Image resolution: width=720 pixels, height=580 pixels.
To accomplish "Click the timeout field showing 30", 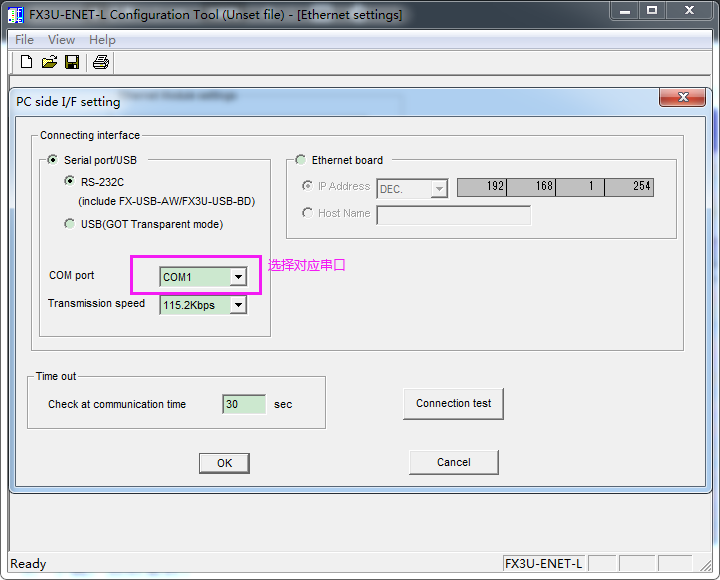I will pos(244,404).
